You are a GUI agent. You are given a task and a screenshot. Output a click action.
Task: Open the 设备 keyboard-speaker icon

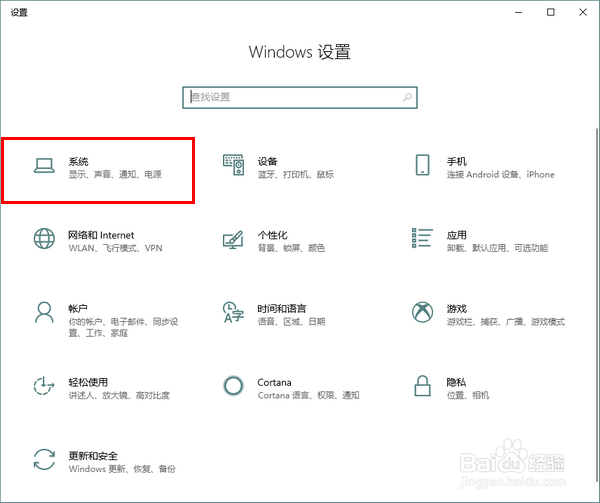[x=233, y=165]
